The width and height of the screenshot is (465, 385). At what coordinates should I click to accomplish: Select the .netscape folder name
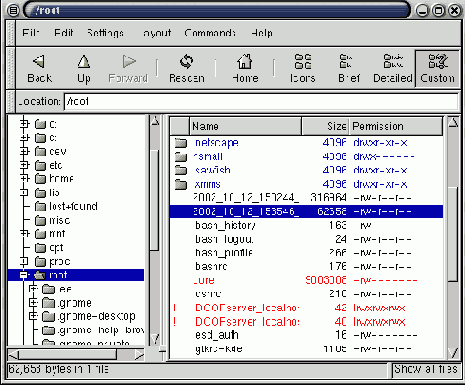coord(216,143)
